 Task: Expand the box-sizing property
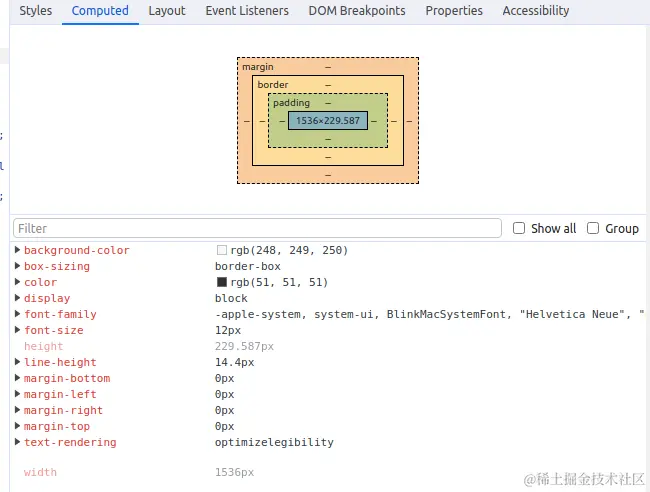(17, 266)
